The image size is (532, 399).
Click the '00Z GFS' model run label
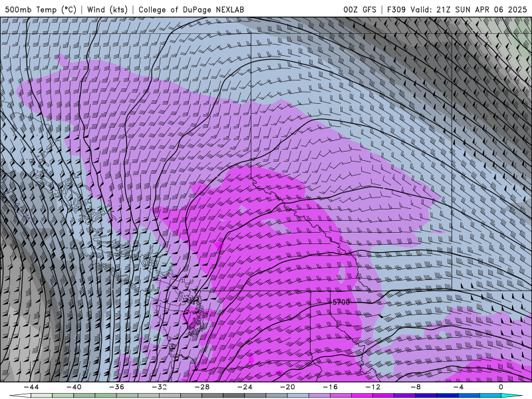(360, 10)
